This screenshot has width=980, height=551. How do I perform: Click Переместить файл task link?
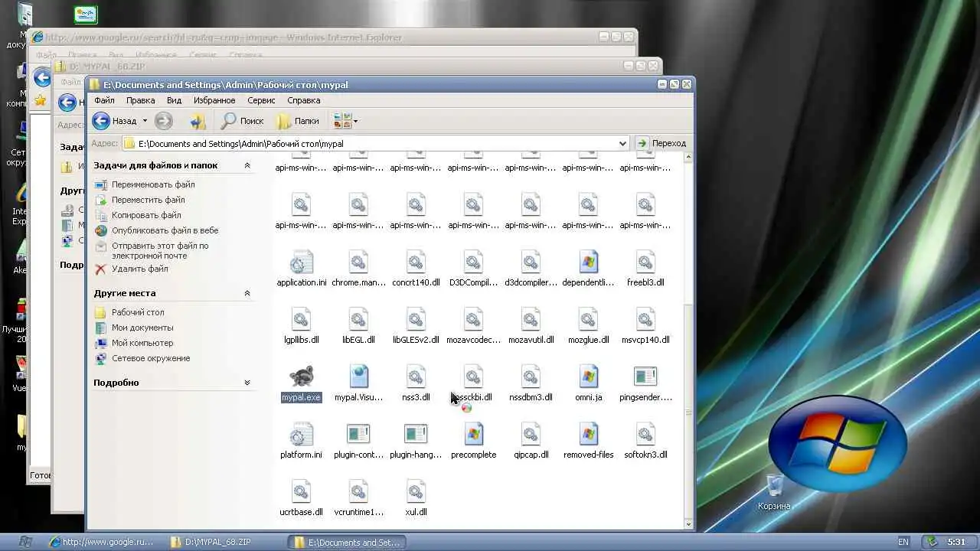pyautogui.click(x=149, y=200)
